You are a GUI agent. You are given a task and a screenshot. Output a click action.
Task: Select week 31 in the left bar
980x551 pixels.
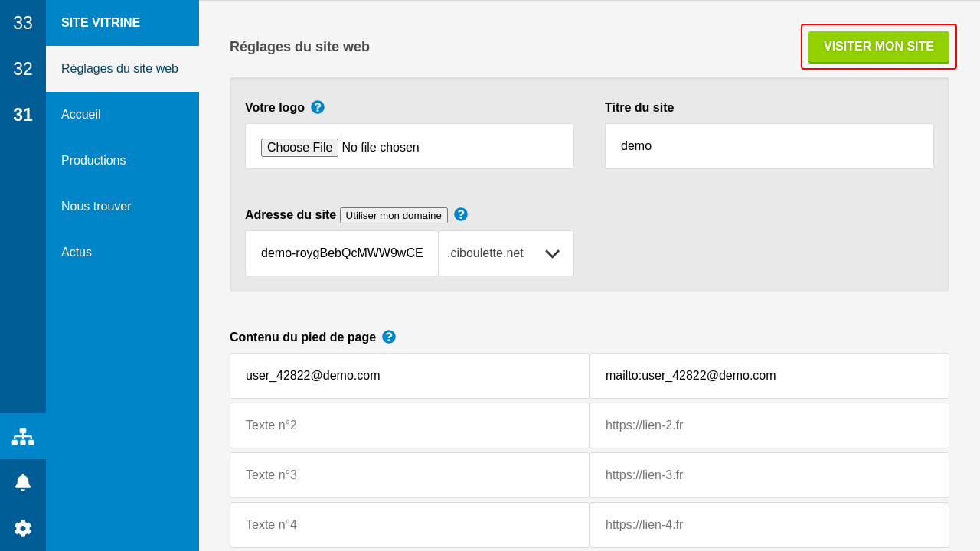point(23,115)
